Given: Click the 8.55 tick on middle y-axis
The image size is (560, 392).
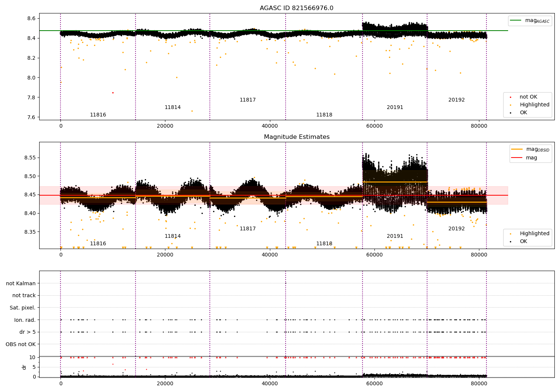Looking at the screenshot, I should click(30, 158).
